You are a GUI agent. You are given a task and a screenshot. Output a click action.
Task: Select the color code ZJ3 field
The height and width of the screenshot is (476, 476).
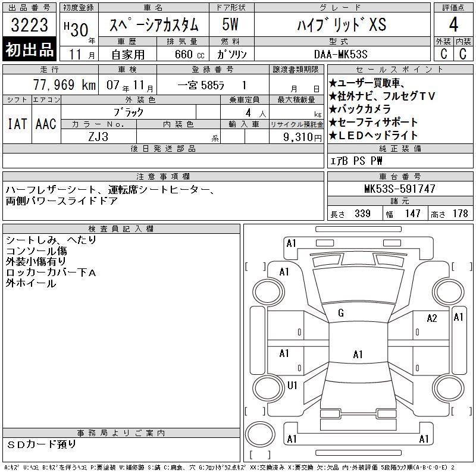tap(99, 137)
